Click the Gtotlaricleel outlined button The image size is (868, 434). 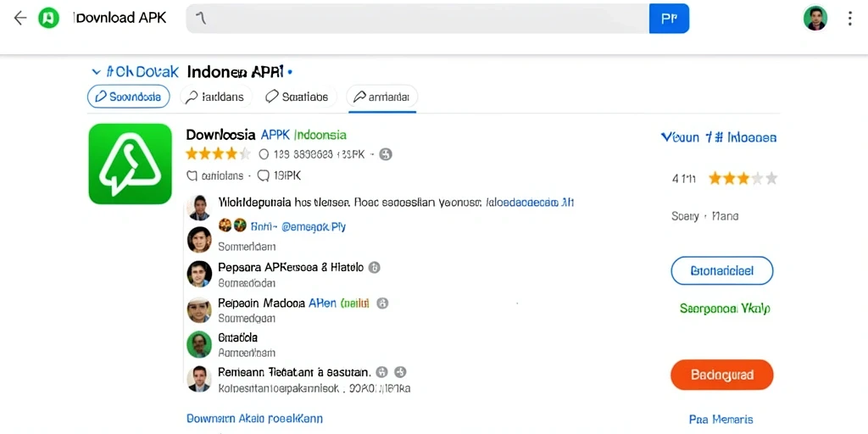click(x=722, y=270)
